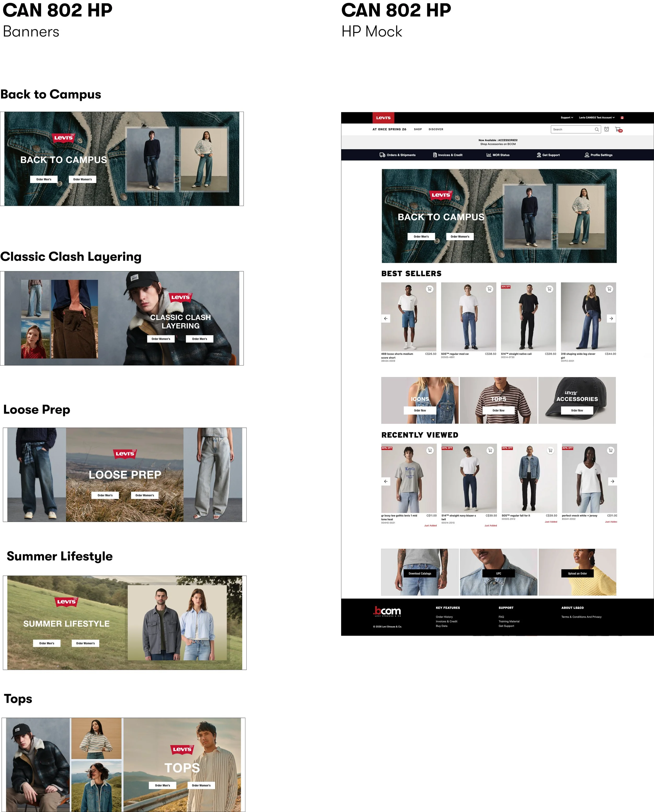Image resolution: width=654 pixels, height=812 pixels.
Task: Click the Upload an Order button
Action: click(577, 574)
